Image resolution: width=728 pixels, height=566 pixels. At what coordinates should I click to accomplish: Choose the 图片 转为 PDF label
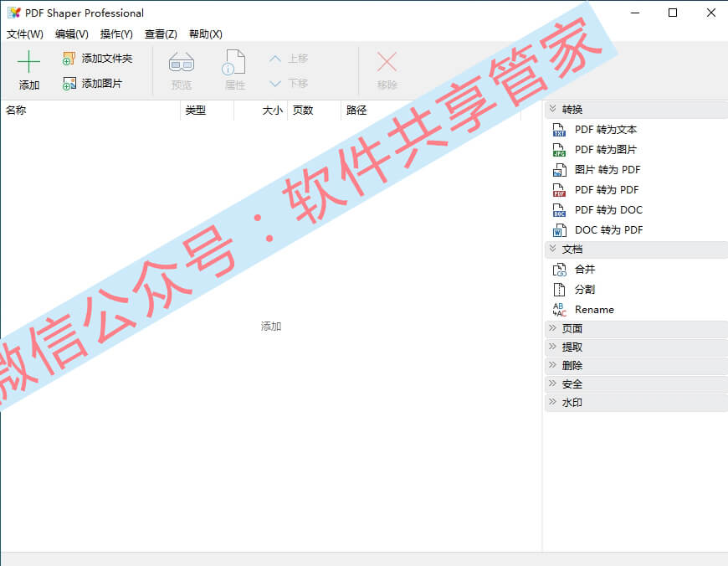pos(608,170)
